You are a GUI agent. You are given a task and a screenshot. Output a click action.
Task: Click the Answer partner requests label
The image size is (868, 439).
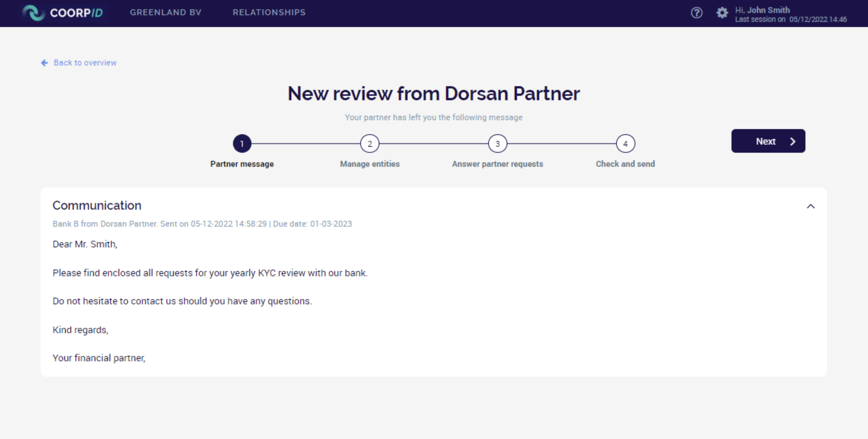click(x=497, y=164)
